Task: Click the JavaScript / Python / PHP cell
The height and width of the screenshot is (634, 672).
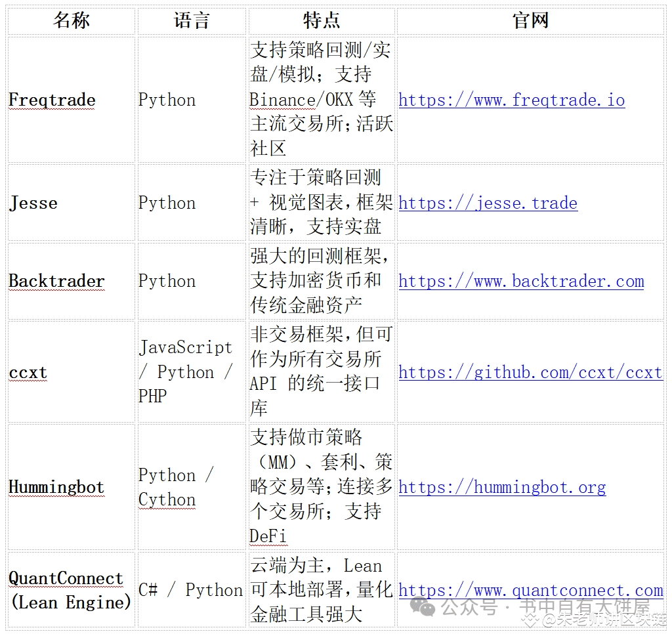Action: coord(185,372)
